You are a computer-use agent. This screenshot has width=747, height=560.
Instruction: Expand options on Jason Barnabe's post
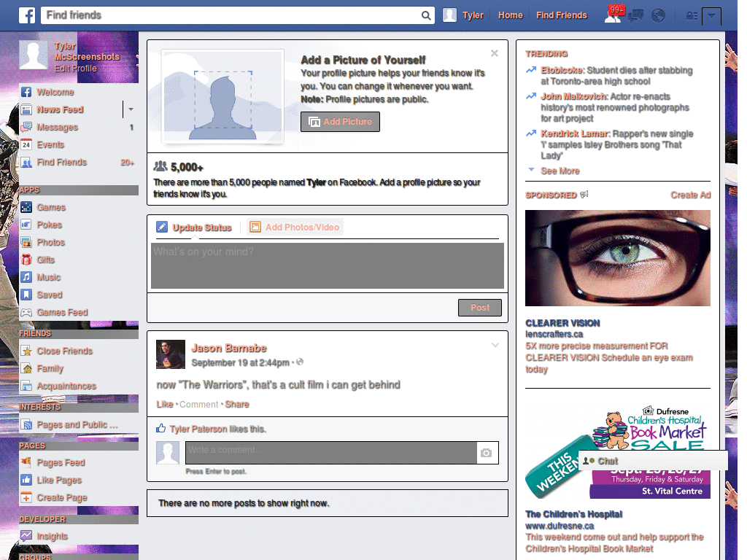point(495,345)
